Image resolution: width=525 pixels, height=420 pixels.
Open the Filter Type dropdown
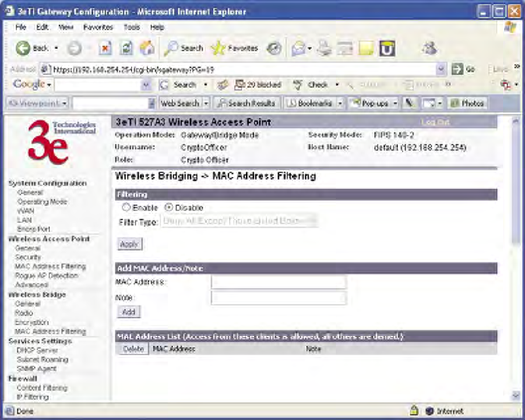239,221
